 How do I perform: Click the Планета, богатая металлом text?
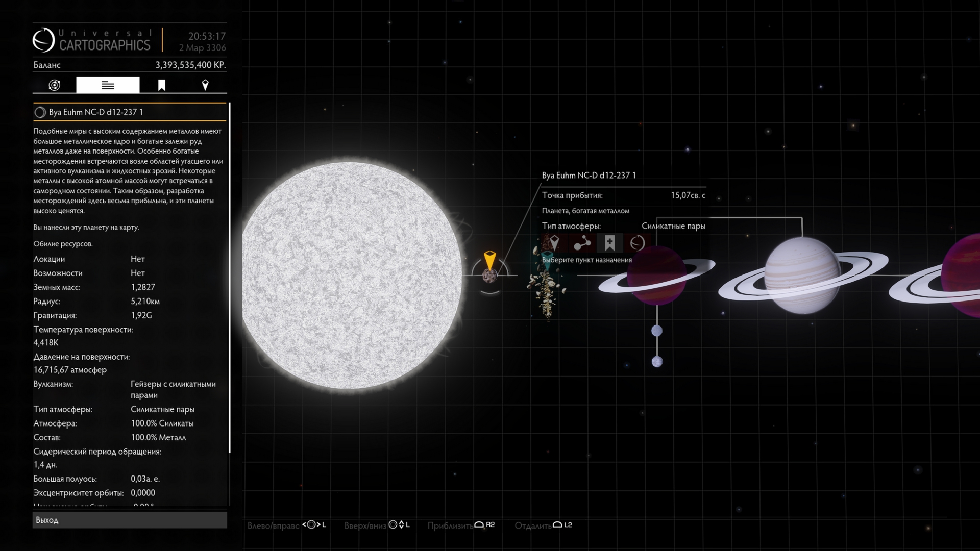[585, 211]
